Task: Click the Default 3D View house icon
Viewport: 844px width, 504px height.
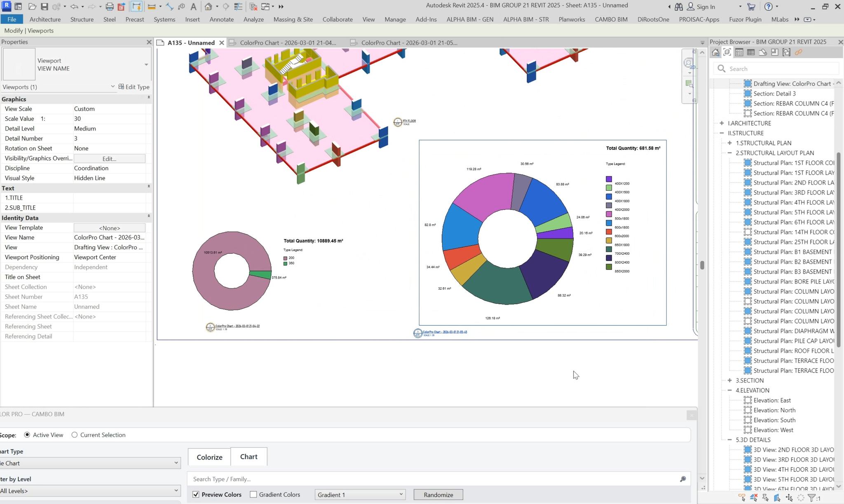Action: 209,7
